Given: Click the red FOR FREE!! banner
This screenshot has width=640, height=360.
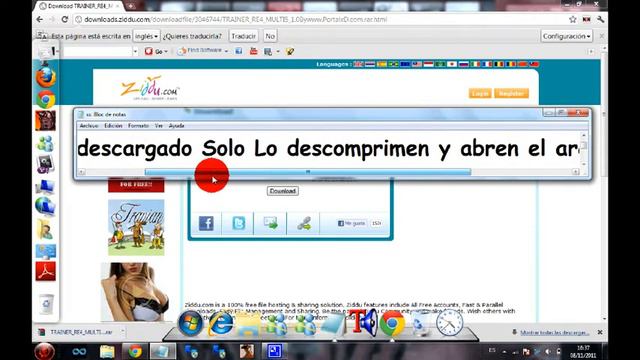Looking at the screenshot, I should [x=136, y=185].
